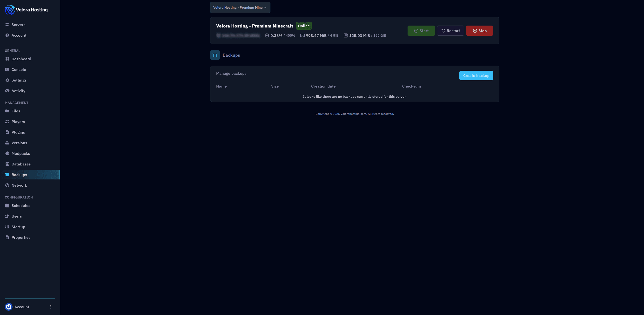644x315 pixels.
Task: Open the Properties menu item
Action: pyautogui.click(x=21, y=237)
